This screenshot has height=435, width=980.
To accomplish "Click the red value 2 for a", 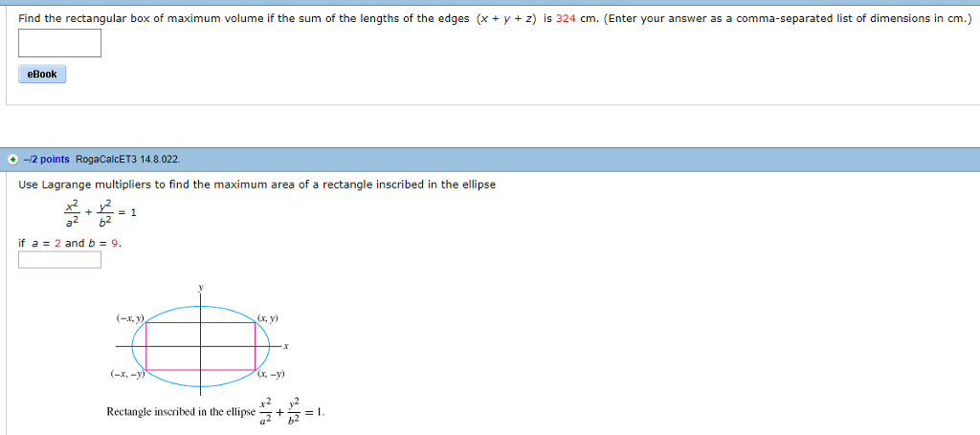I will (x=57, y=244).
